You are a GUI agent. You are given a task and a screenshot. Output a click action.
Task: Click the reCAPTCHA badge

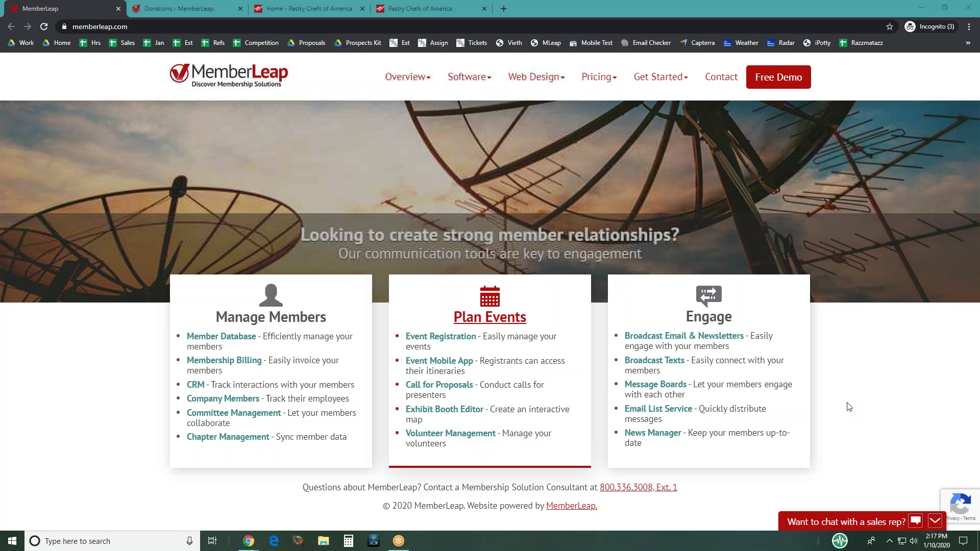coord(960,506)
